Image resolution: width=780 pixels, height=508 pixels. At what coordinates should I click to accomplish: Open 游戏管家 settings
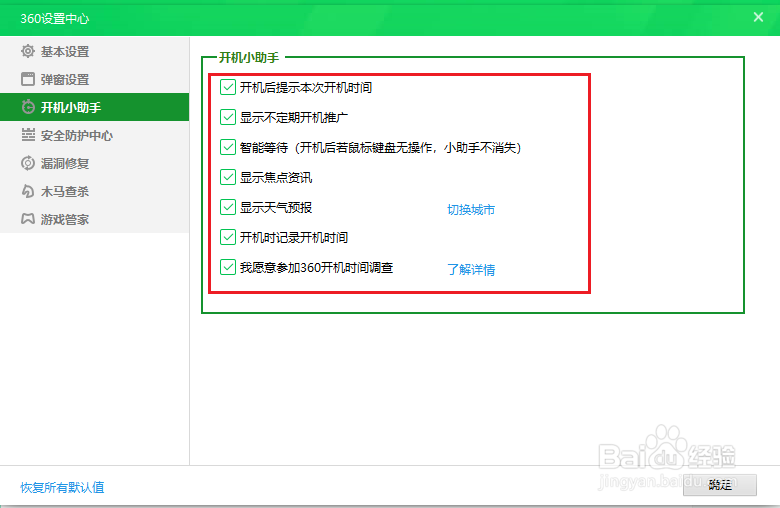[x=95, y=219]
